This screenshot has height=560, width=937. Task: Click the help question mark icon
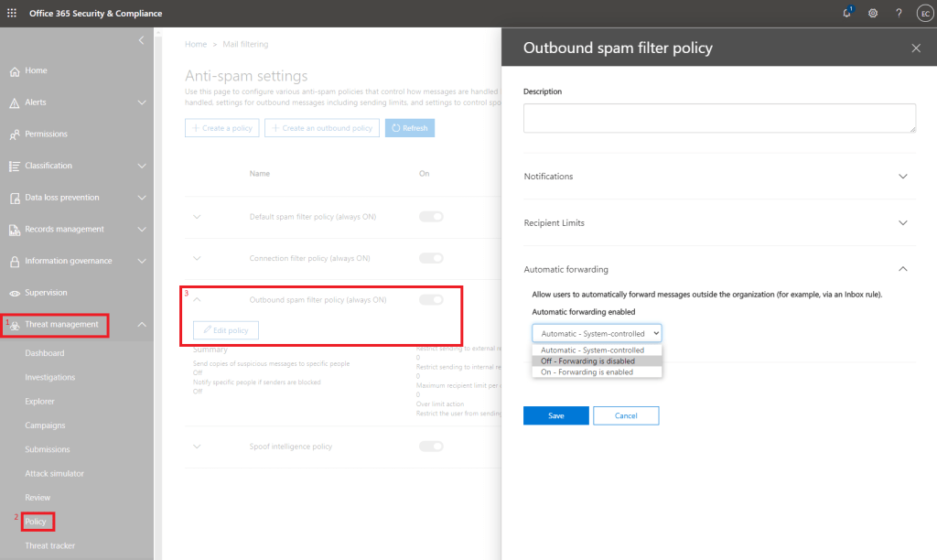tap(899, 13)
